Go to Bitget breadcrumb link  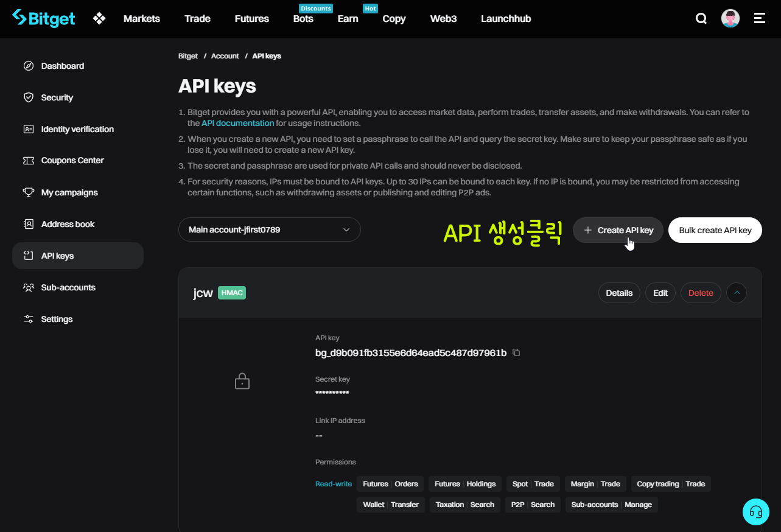188,56
